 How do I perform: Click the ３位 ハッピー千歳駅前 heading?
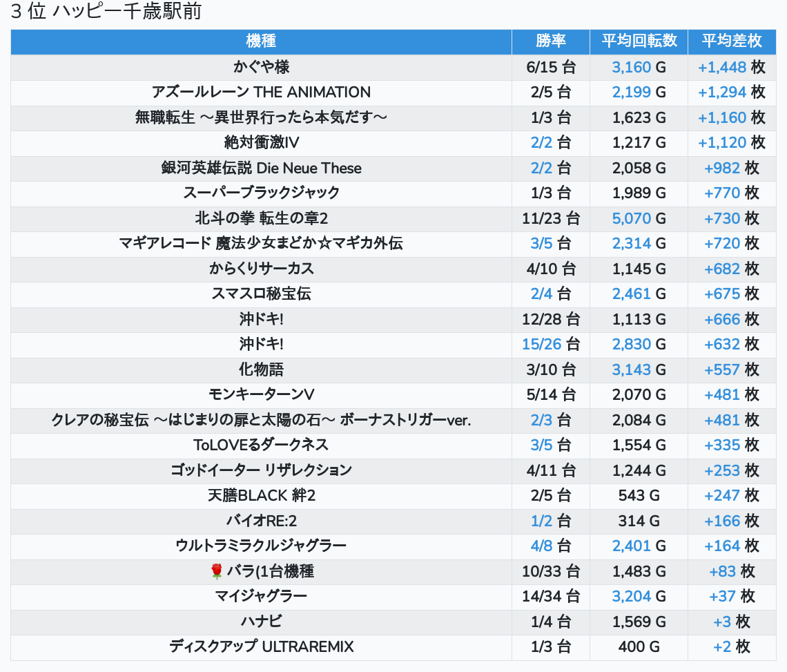[x=106, y=12]
